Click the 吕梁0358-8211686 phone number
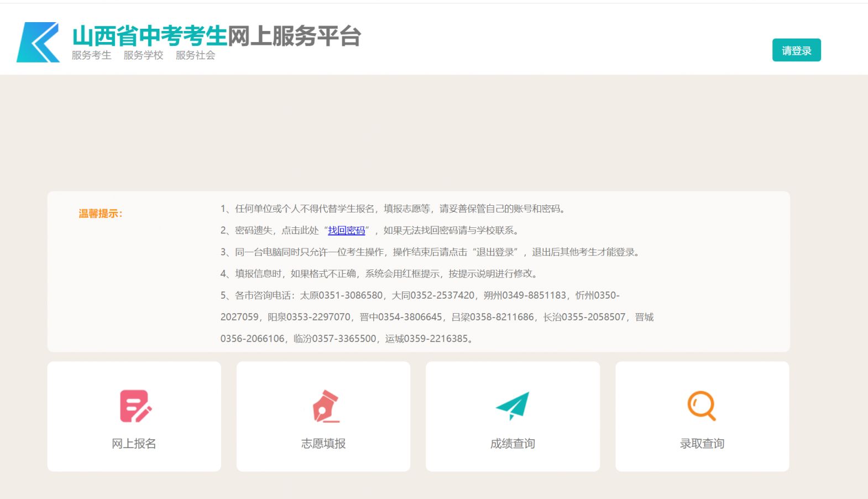Viewport: 868px width, 499px height. pos(493,317)
